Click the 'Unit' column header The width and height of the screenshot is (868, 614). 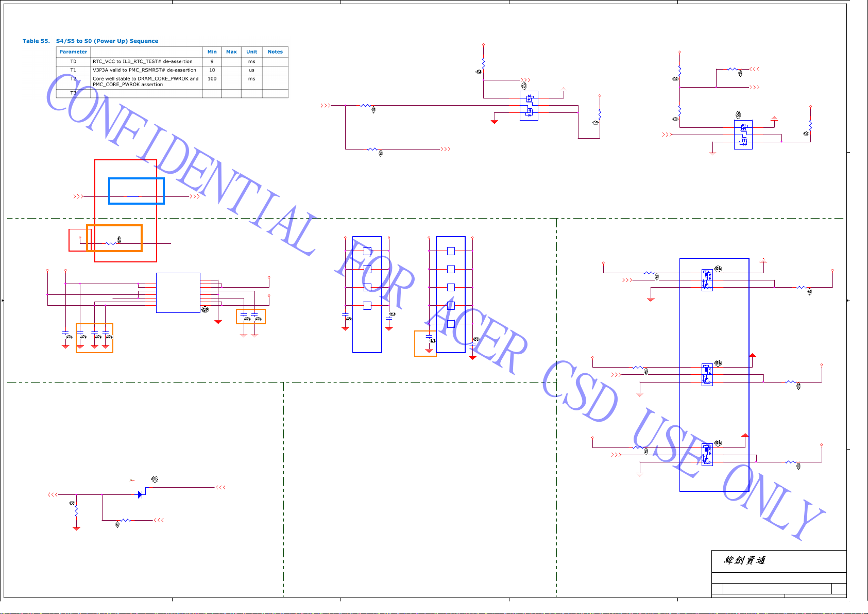click(x=251, y=52)
